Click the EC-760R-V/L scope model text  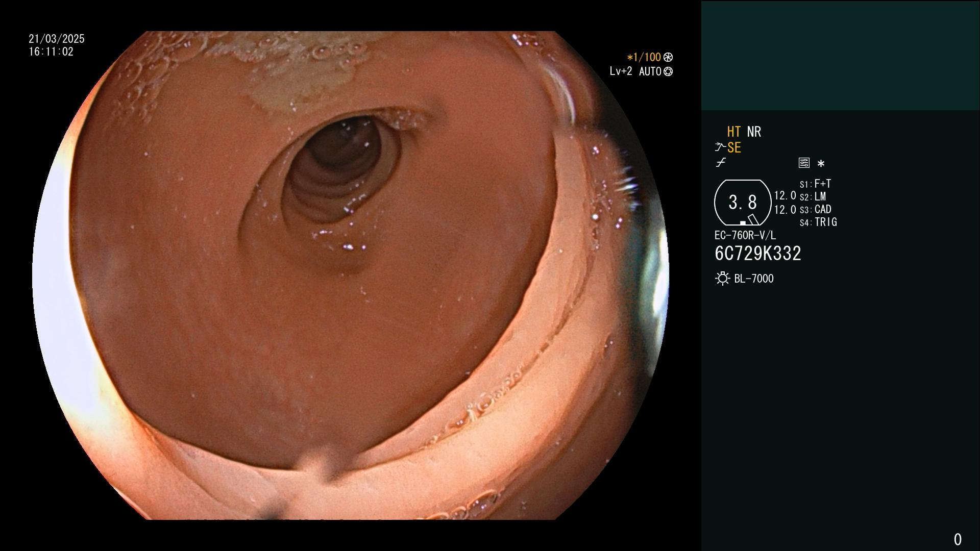pos(745,235)
